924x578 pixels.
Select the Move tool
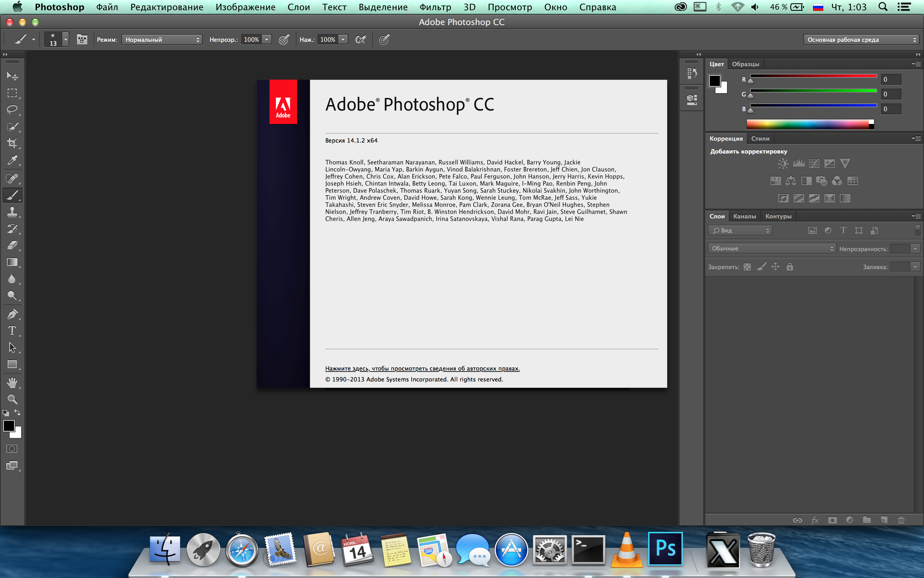pos(12,76)
